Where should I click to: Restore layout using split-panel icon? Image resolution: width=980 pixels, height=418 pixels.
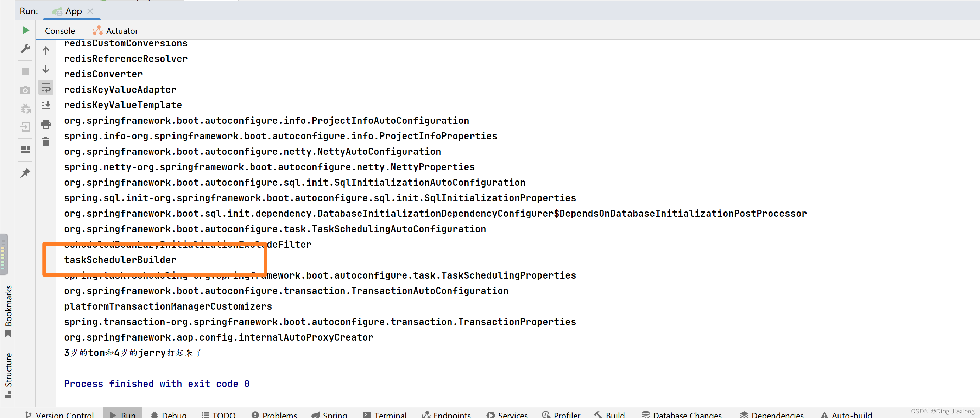click(x=25, y=150)
